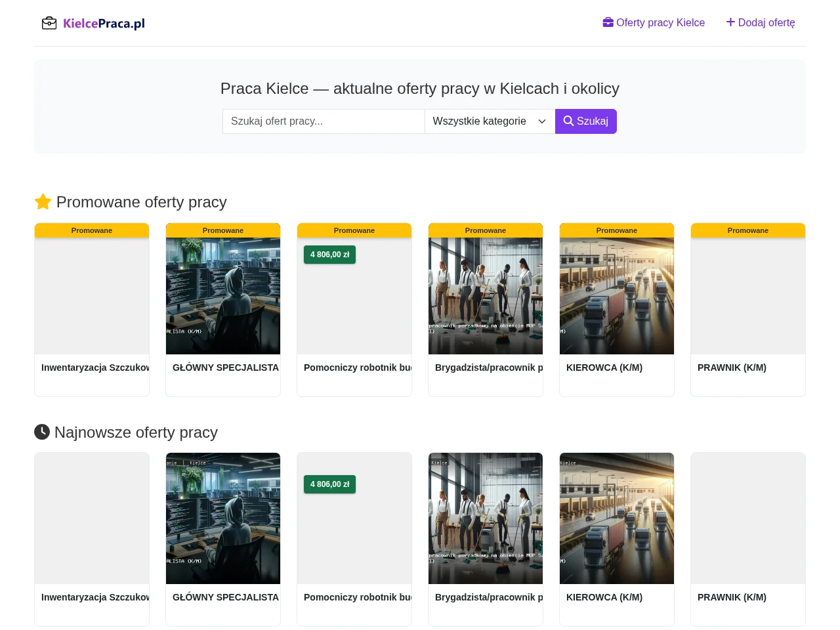Click newest Brygadzista/pracownik offer title
The image size is (840, 630).
(x=489, y=597)
